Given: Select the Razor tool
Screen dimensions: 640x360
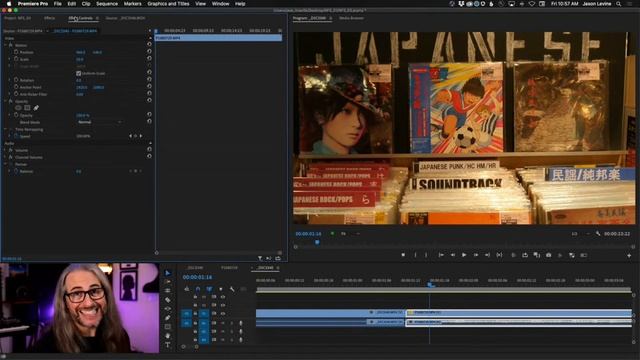Looking at the screenshot, I should click(168, 300).
